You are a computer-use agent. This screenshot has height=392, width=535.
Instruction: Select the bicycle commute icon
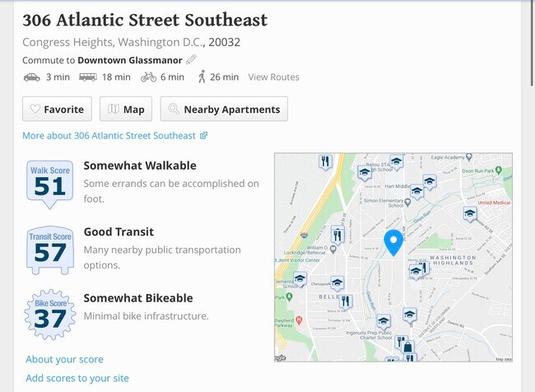pos(148,77)
